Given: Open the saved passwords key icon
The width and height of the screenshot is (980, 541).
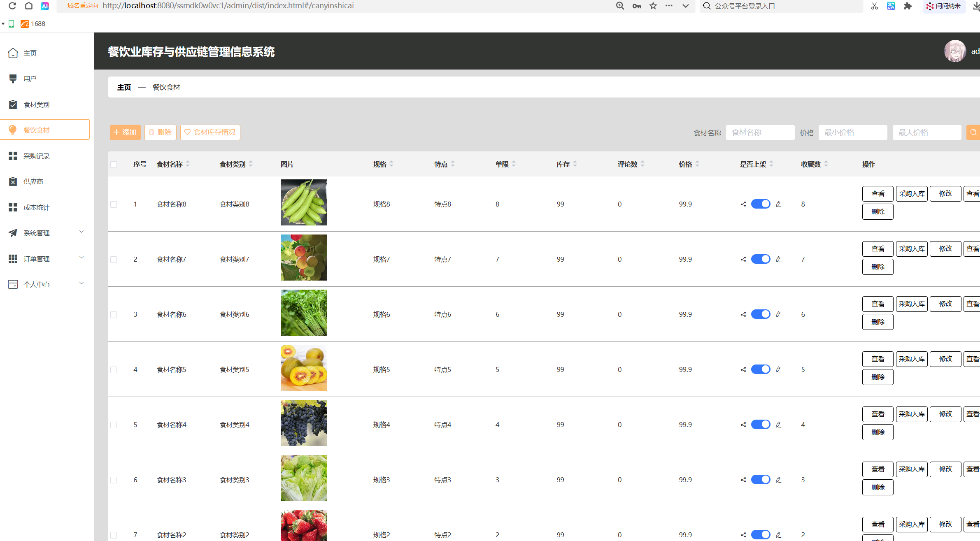Looking at the screenshot, I should click(637, 6).
